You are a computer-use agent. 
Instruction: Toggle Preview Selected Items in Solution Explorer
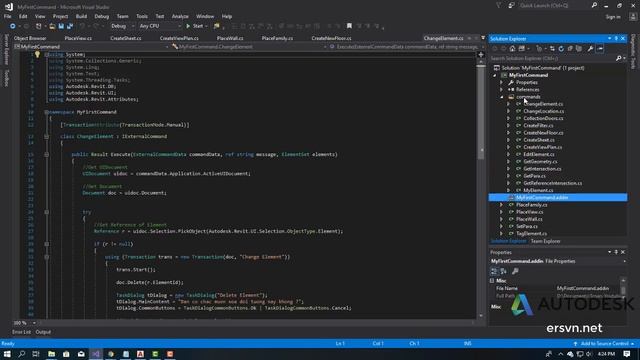600,49
